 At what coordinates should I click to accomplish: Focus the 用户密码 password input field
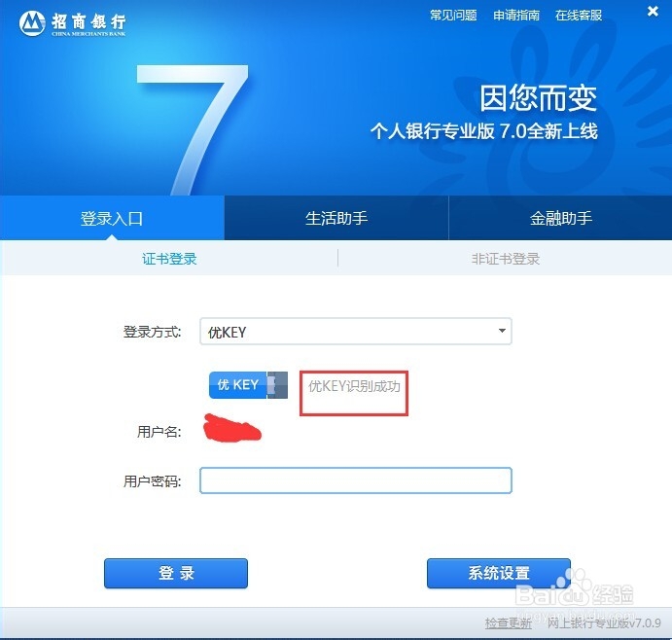pos(356,480)
